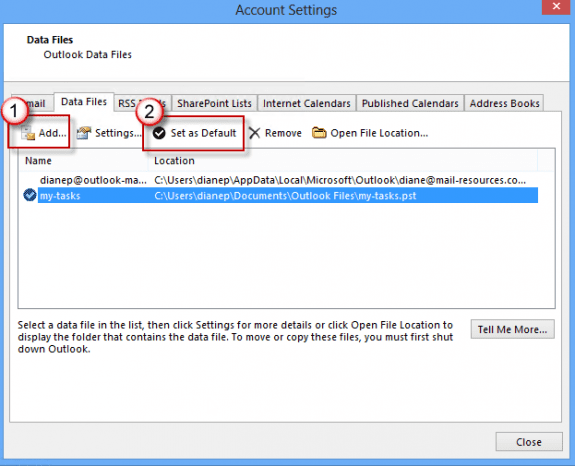
Task: Click the Add data file icon
Action: tap(28, 133)
